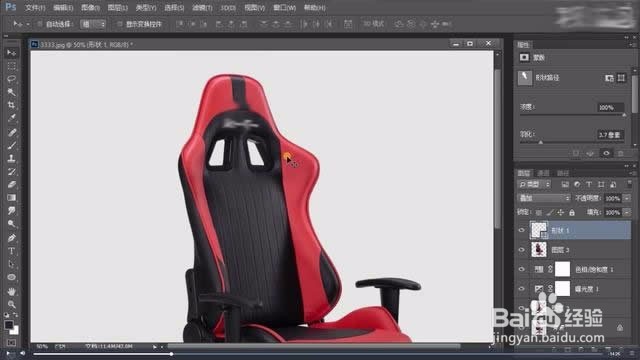
Task: Open auto-select group dropdown
Action: click(93, 24)
